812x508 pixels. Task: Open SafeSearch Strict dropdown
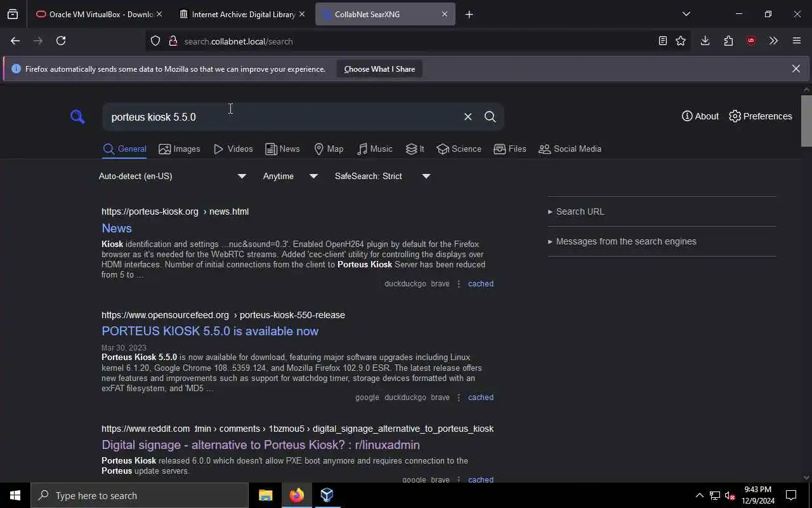(383, 176)
